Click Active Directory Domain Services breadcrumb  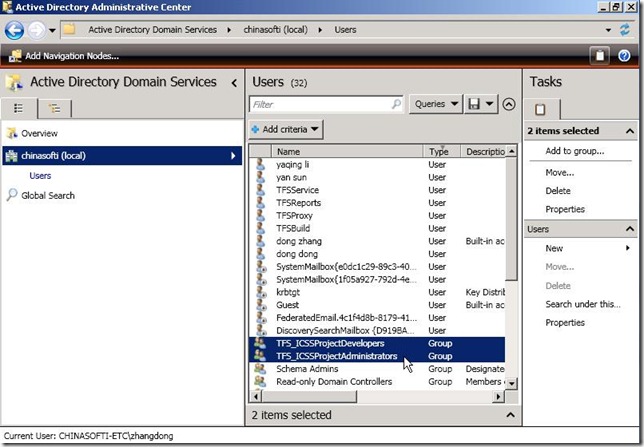point(152,30)
